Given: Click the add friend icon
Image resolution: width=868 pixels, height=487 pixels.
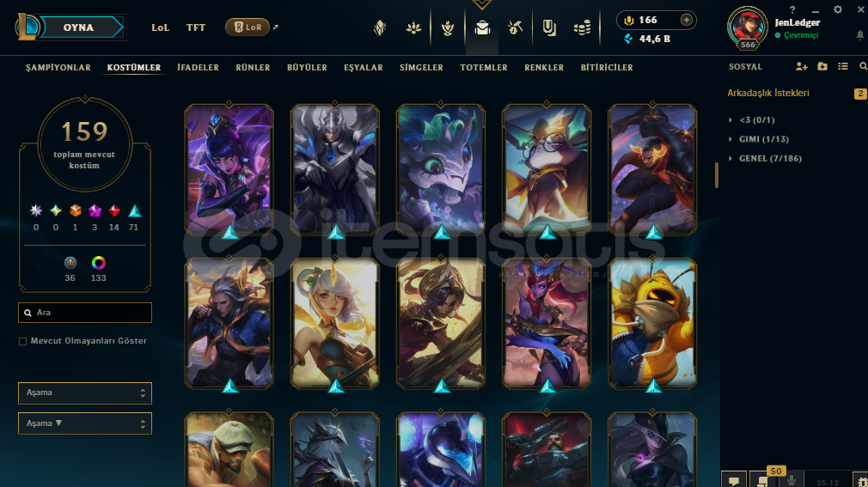Looking at the screenshot, I should [801, 66].
